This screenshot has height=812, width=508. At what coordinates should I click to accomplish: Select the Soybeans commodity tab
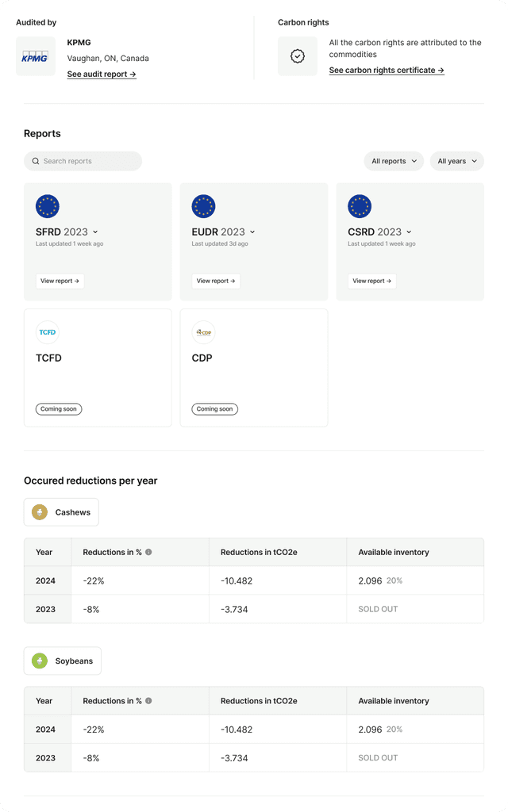(62, 661)
